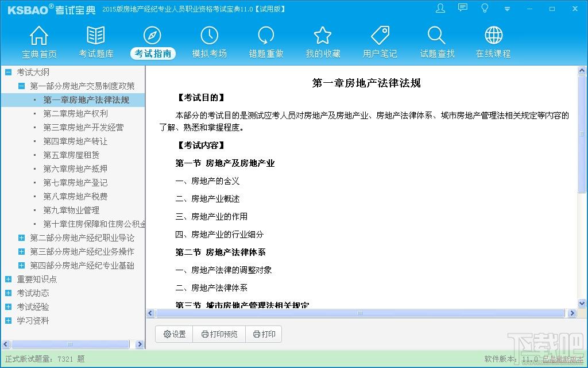Open the 错题重做 redo icon
Image resolution: width=588 pixels, height=368 pixels.
266,36
